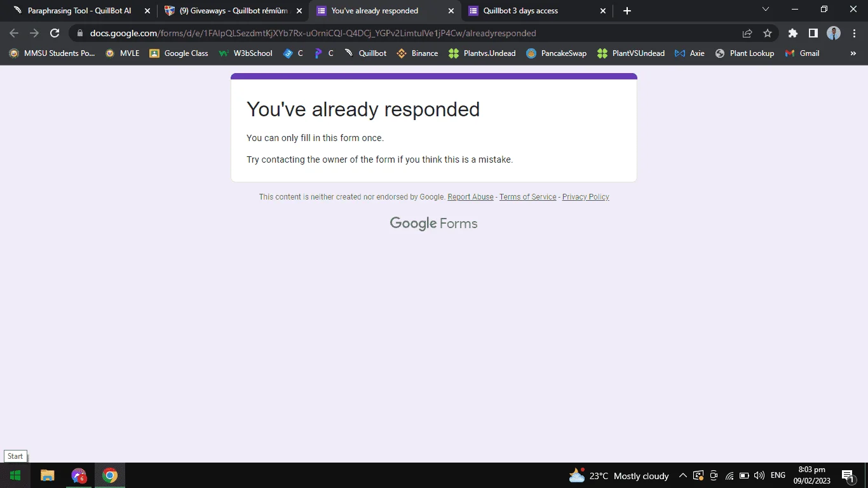
Task: Open the PancakeSwap bookmark
Action: 557,53
